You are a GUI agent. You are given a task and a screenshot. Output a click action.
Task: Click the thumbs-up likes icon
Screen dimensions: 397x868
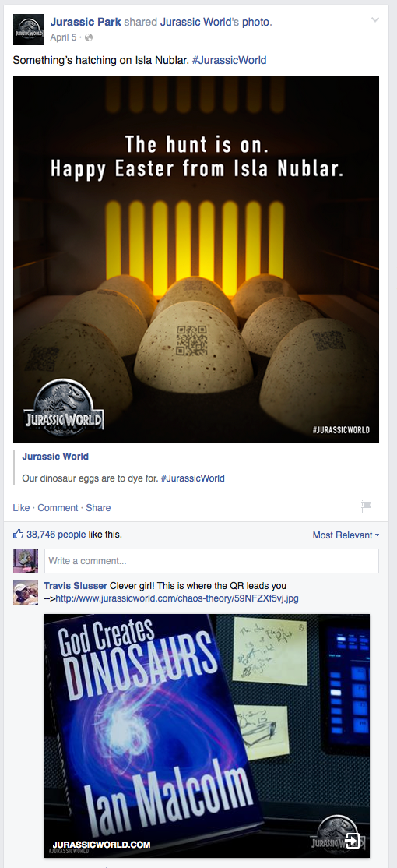(18, 535)
